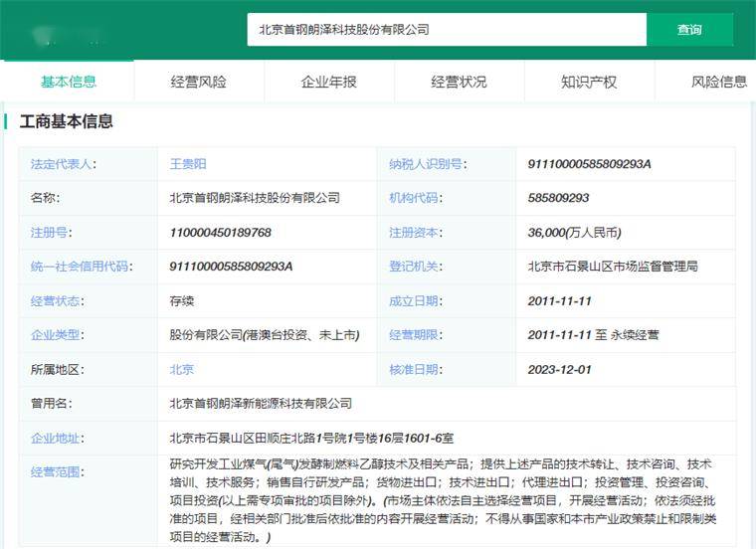This screenshot has height=549, width=756.
Task: Open the 经营风险 tab
Action: [x=199, y=82]
